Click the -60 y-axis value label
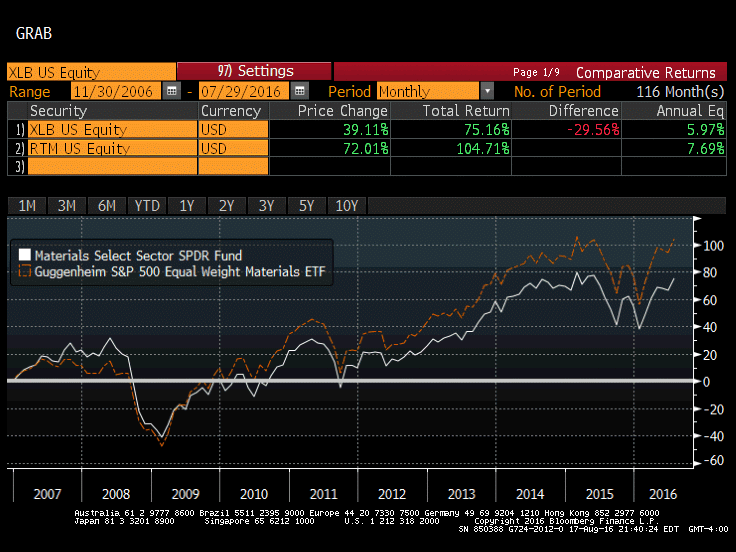Screen dimensions: 736x552 713,460
